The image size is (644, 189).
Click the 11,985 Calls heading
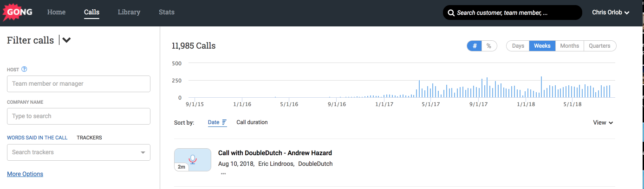point(194,46)
